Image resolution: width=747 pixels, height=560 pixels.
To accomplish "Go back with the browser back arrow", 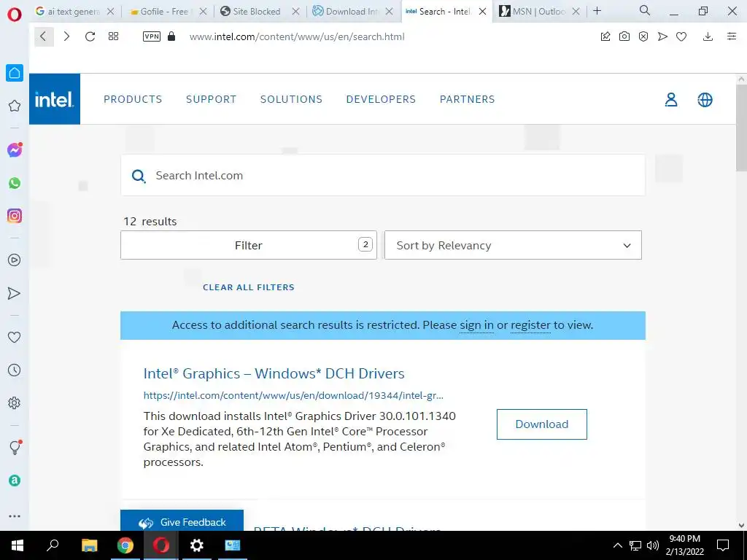I will 43,36.
